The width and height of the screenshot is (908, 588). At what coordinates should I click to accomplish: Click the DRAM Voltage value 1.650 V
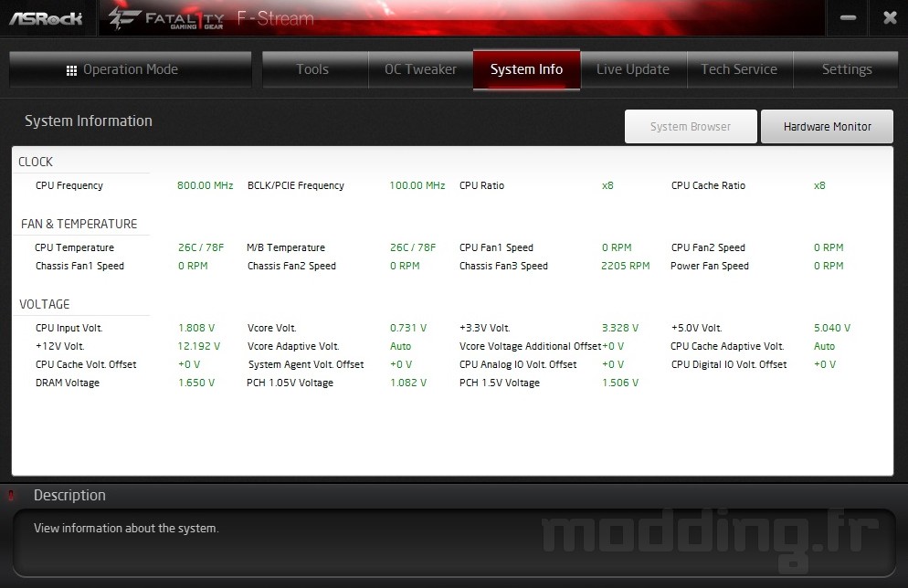click(196, 383)
